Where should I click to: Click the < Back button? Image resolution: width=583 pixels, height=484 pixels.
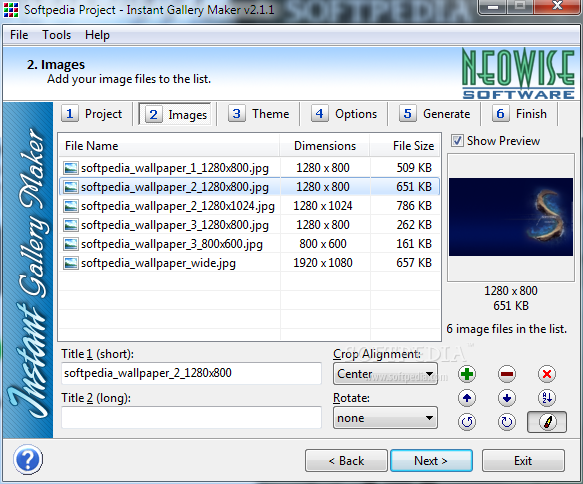pyautogui.click(x=346, y=461)
